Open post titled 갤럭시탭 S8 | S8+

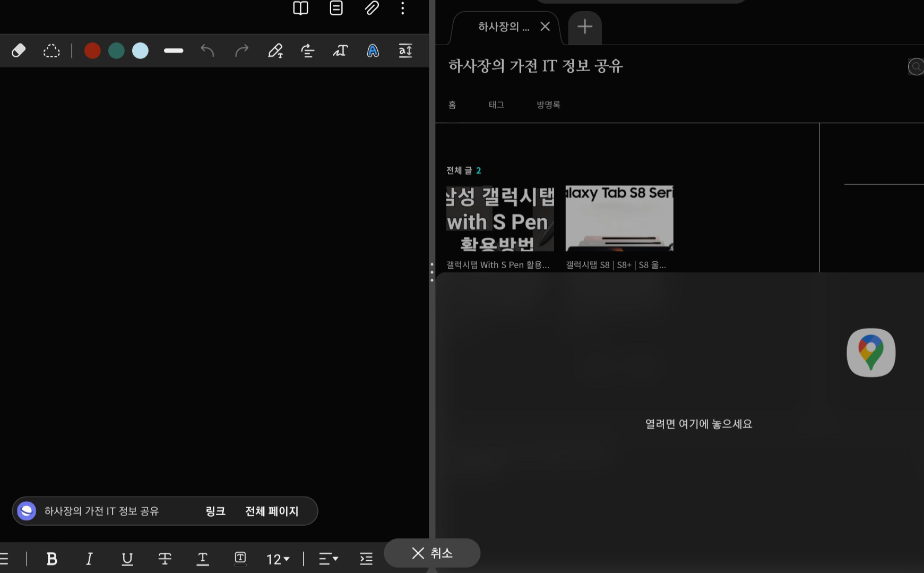click(x=616, y=264)
